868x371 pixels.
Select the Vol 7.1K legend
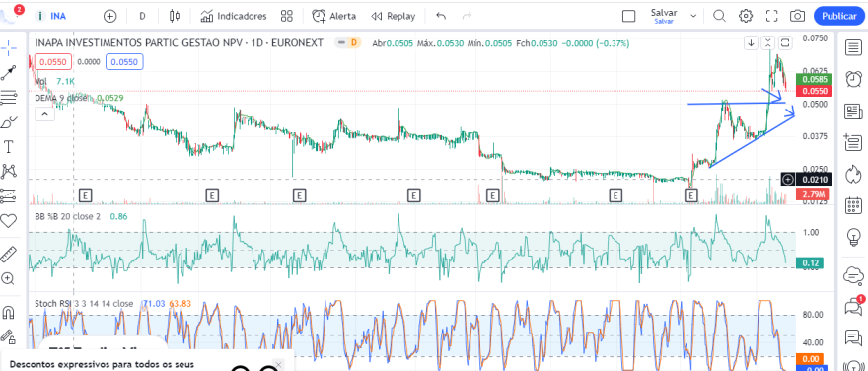[56, 81]
